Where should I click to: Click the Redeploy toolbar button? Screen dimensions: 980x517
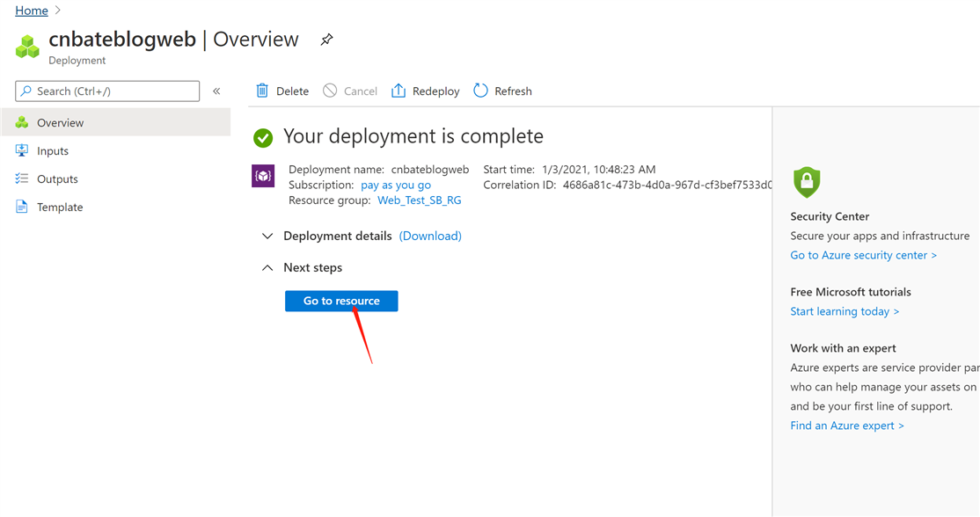coord(425,91)
